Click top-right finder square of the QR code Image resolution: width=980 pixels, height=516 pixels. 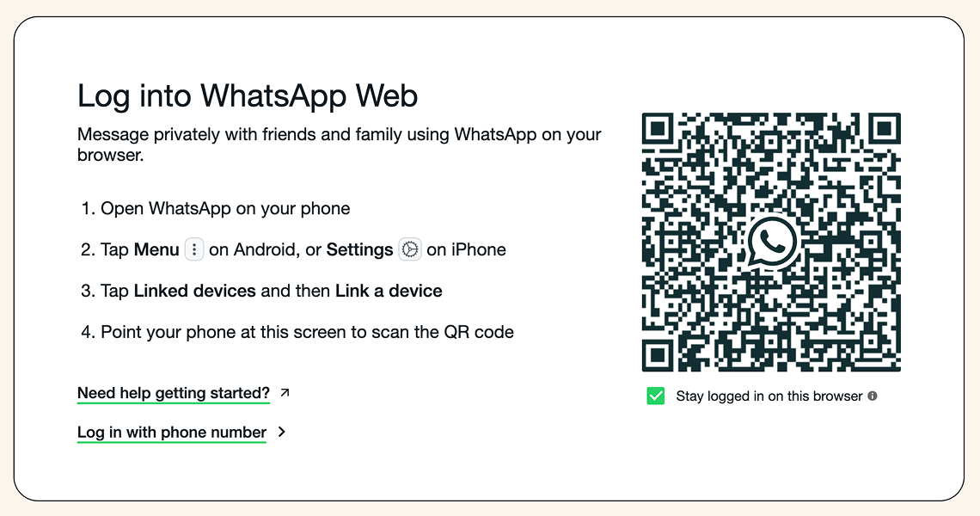click(885, 129)
